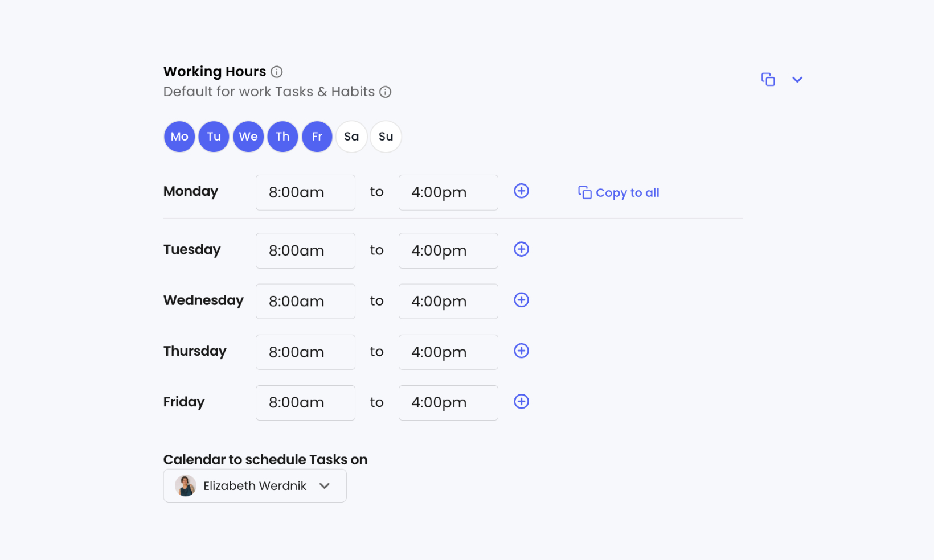
Task: Toggle Tuesday day pill off
Action: coord(214,137)
